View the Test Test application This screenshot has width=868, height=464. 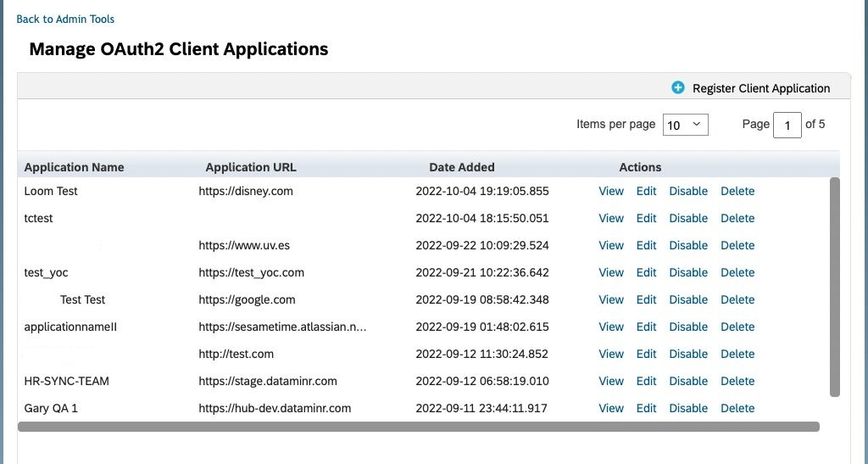click(611, 299)
